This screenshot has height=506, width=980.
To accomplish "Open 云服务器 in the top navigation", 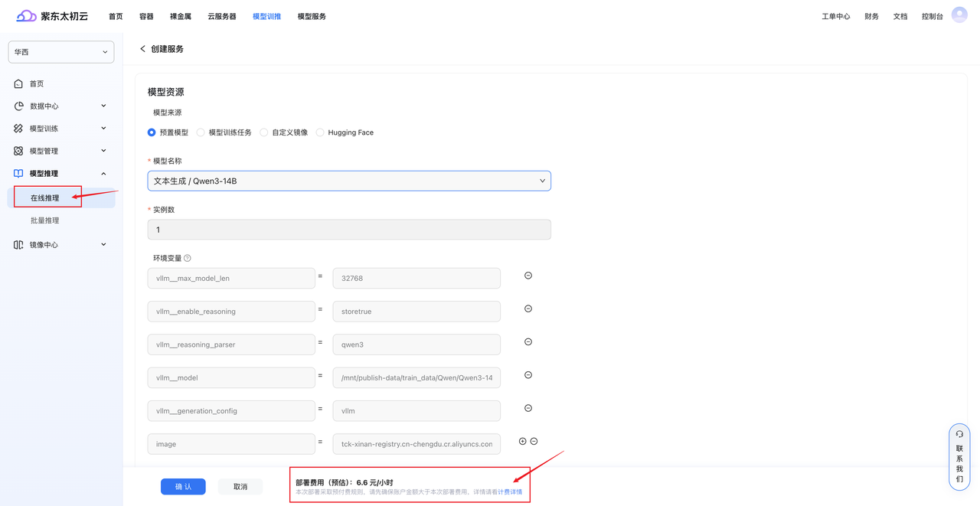I will click(x=221, y=16).
